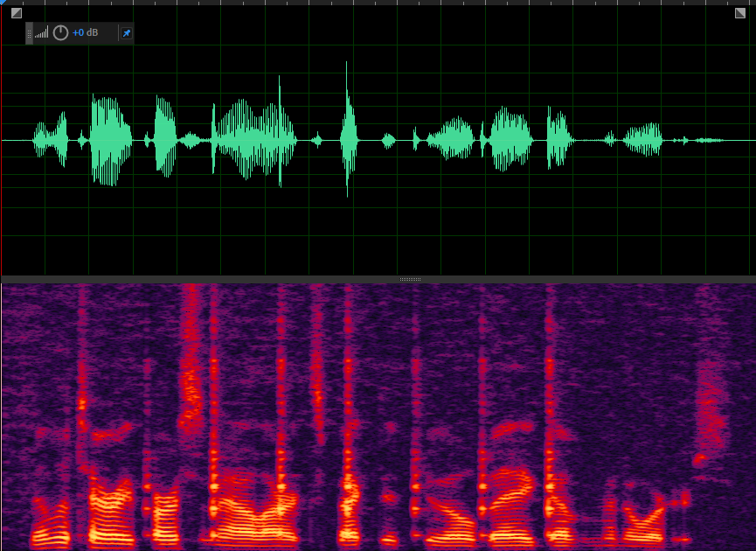Image resolution: width=756 pixels, height=551 pixels.
Task: Toggle the HUD pin icon
Action: coord(126,33)
